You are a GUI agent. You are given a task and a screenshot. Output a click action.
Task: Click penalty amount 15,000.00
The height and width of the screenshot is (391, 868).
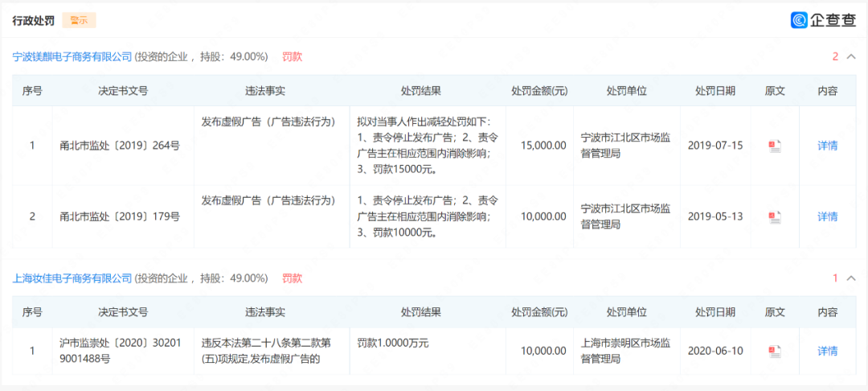(543, 146)
